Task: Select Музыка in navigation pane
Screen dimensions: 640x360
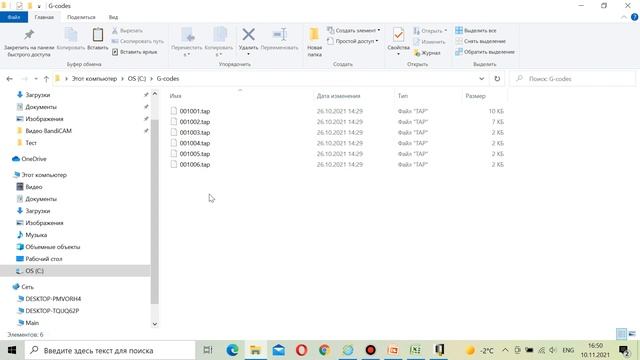Action: tap(36, 235)
